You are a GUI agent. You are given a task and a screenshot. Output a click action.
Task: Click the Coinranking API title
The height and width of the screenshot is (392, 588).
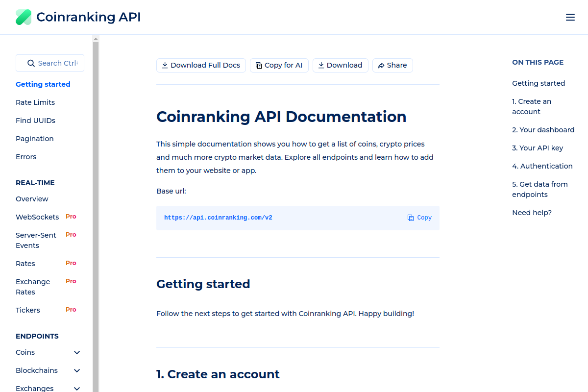(x=89, y=17)
